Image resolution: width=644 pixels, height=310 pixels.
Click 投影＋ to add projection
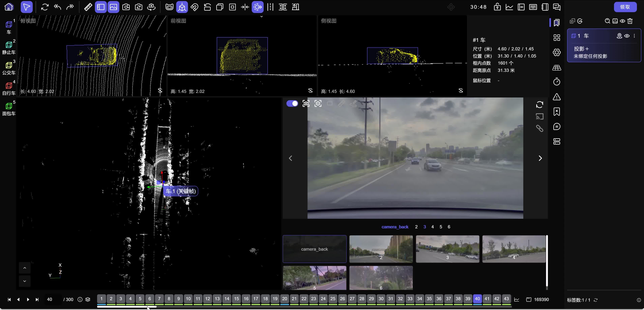pyautogui.click(x=581, y=49)
